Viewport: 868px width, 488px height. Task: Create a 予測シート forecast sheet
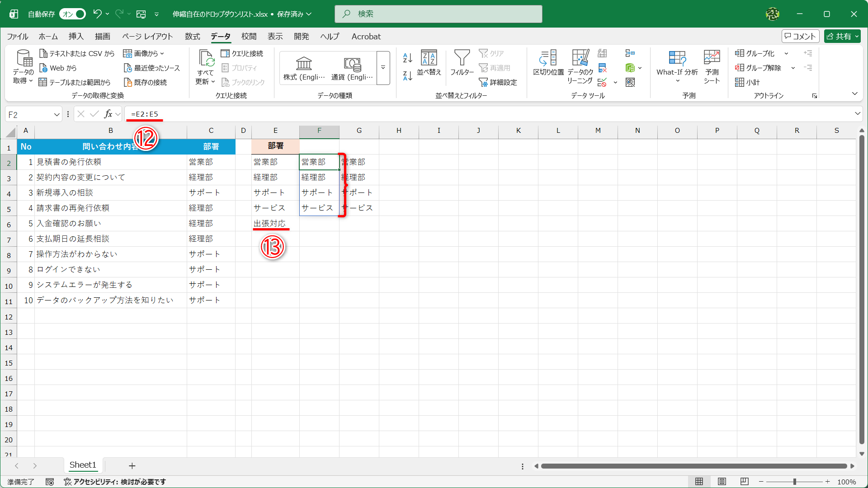coord(711,65)
